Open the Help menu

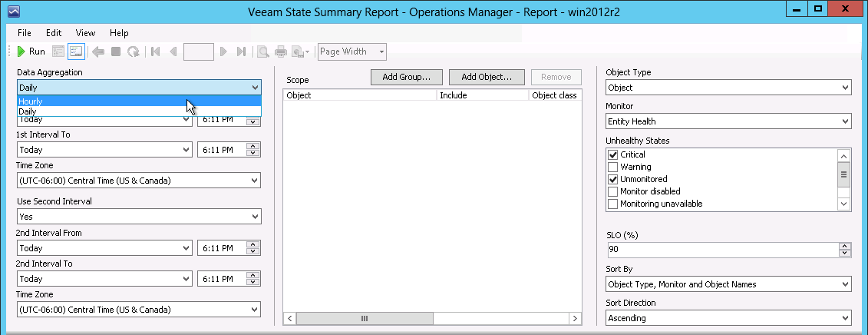click(x=119, y=33)
